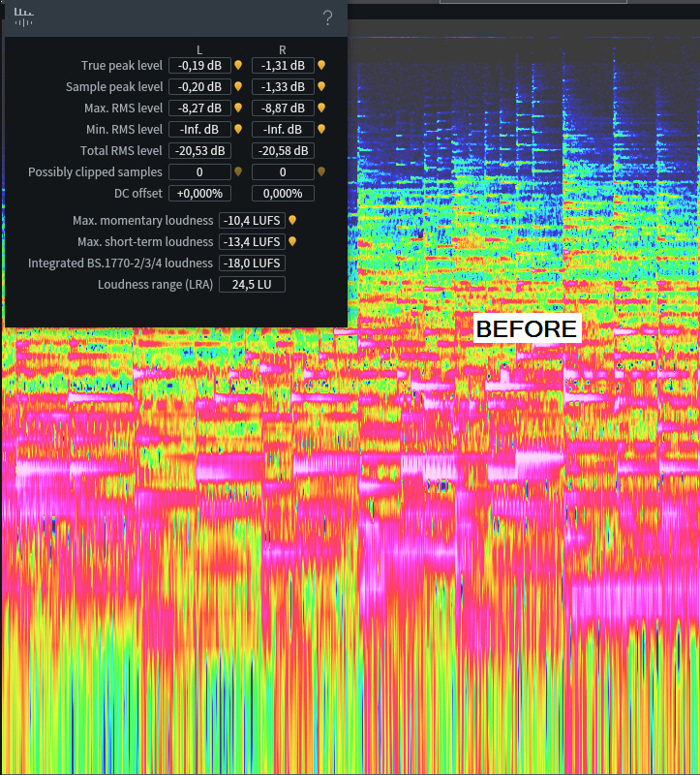Click marker icon next to left Max. RMS level
Screen dimensions: 700x775
tap(238, 108)
